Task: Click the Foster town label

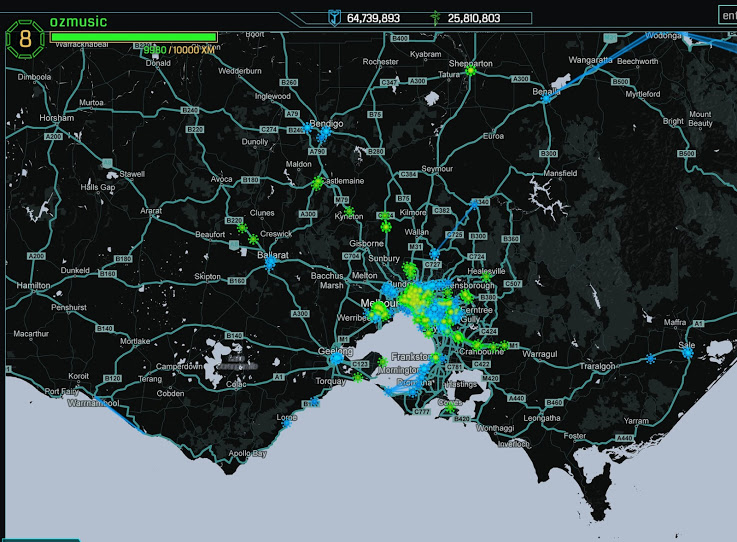Action: pyautogui.click(x=574, y=436)
